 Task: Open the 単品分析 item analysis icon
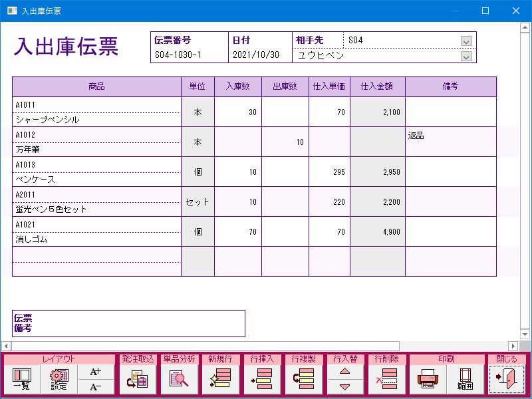(179, 379)
